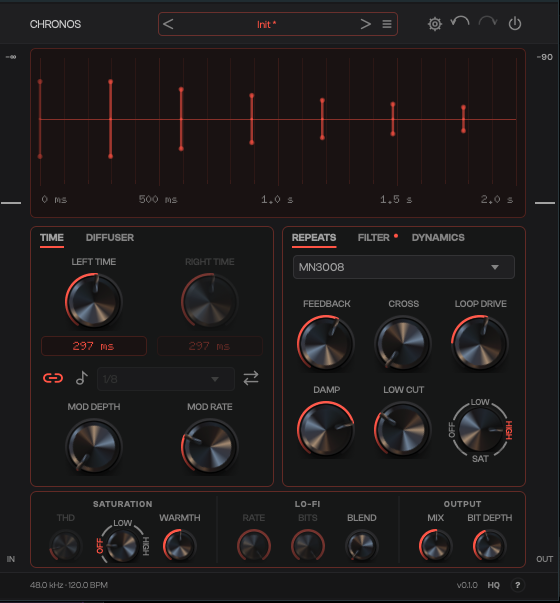This screenshot has height=603, width=560.
Task: Load the previous preset with the left arrow
Action: (168, 24)
